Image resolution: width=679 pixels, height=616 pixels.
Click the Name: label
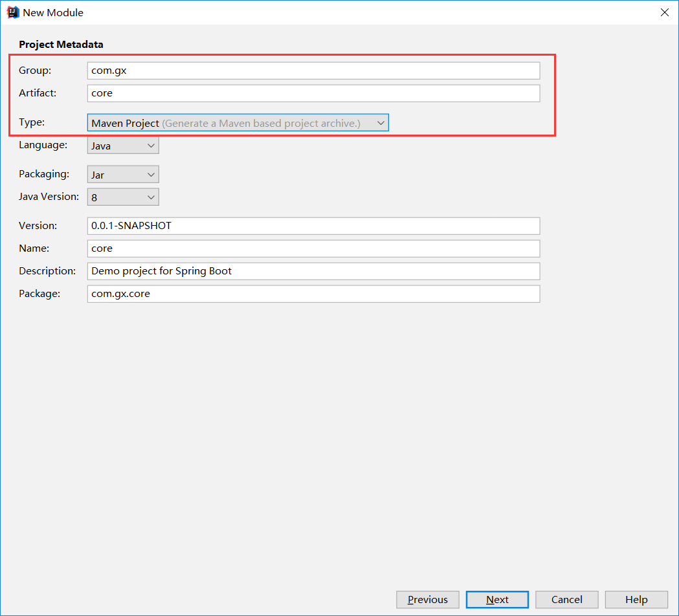point(34,248)
